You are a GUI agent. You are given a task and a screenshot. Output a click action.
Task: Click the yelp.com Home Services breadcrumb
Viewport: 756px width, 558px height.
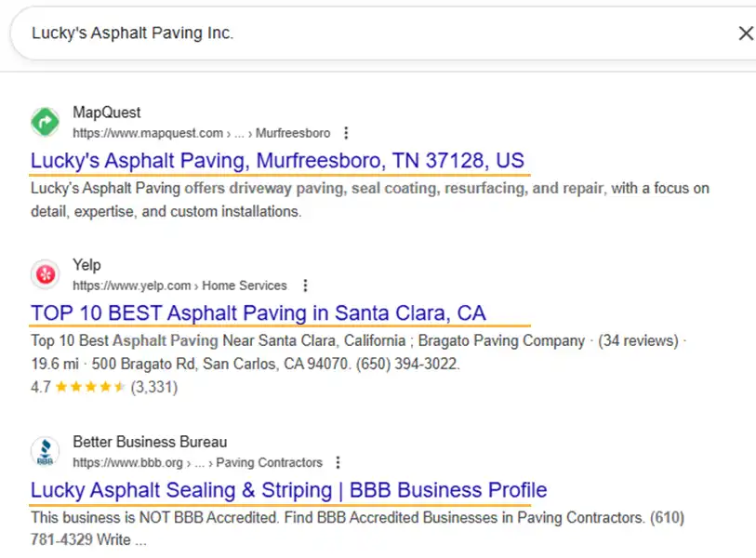tap(179, 286)
